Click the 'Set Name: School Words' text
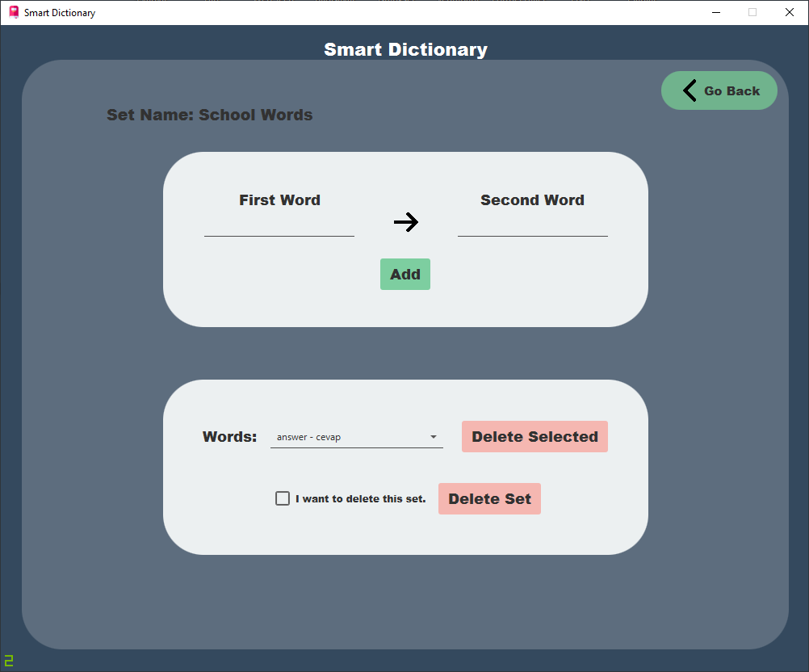809x672 pixels. (209, 115)
